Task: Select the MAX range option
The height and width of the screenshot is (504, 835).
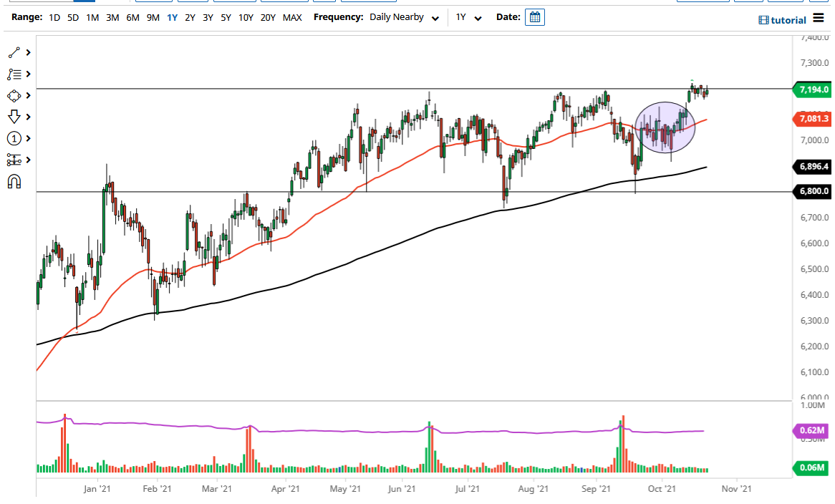Action: tap(292, 16)
